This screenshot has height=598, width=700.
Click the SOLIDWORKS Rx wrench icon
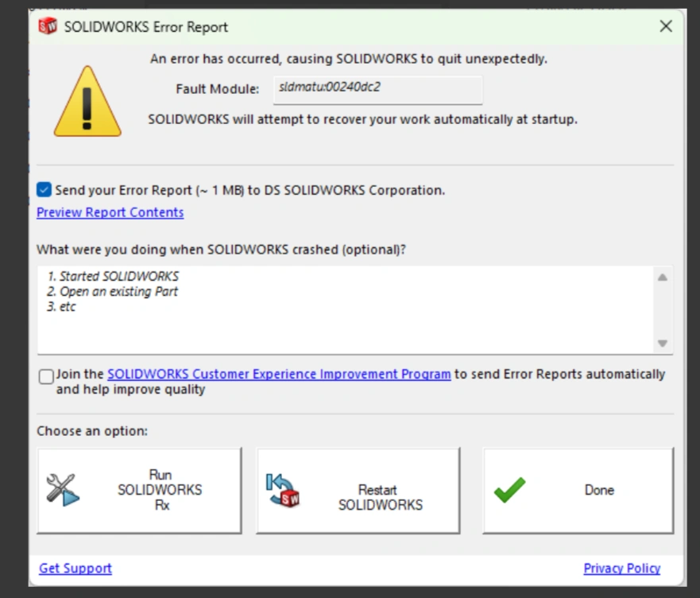pyautogui.click(x=63, y=490)
